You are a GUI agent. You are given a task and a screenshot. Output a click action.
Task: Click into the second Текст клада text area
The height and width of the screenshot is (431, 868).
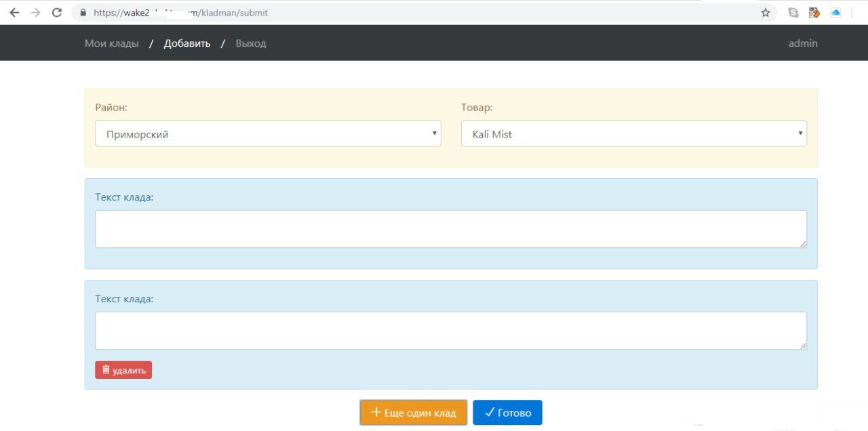coord(450,331)
